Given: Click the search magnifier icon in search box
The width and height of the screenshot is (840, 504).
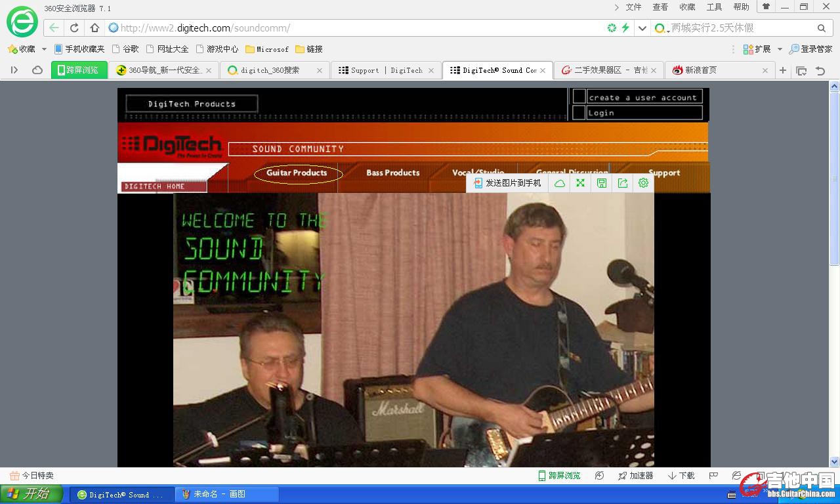Looking at the screenshot, I should (x=821, y=28).
